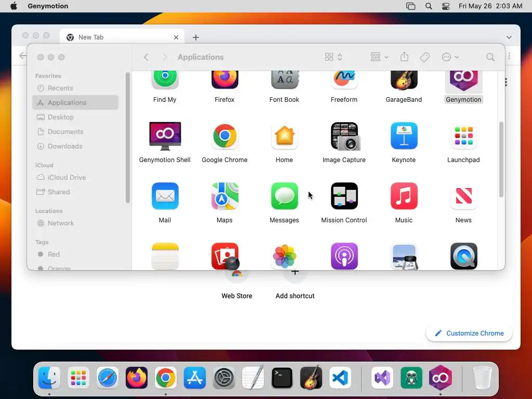
Task: Select the Image Capture app icon
Action: point(345,136)
